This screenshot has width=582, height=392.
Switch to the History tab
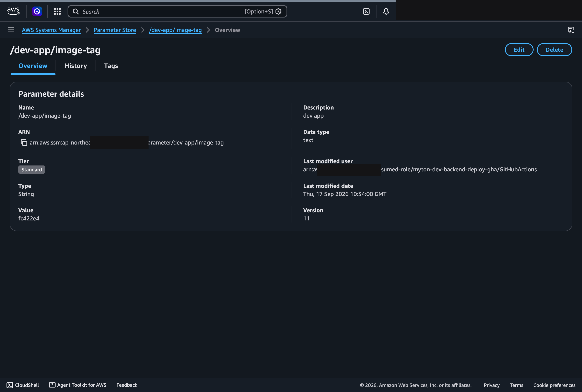(76, 66)
